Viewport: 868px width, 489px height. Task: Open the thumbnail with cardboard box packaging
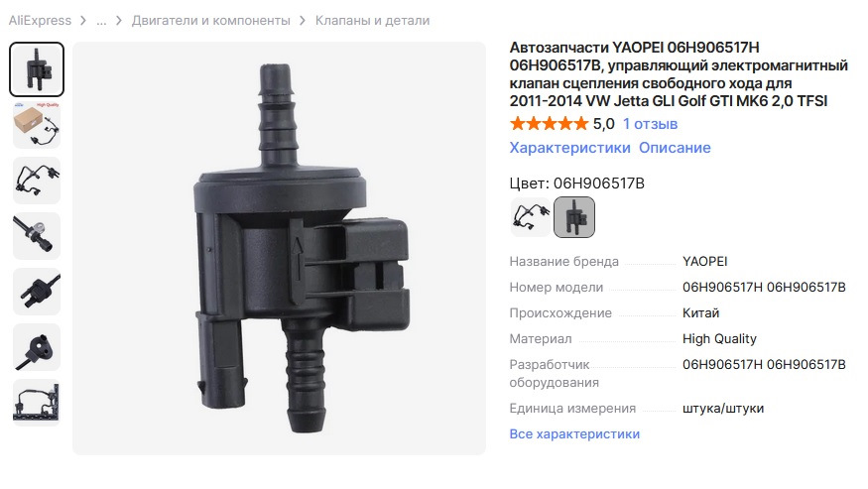37,125
